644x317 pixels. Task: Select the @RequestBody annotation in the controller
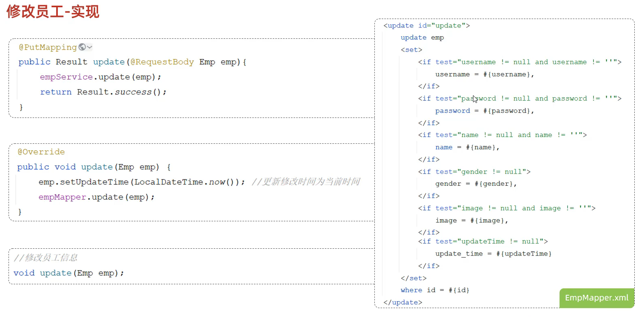coord(162,62)
